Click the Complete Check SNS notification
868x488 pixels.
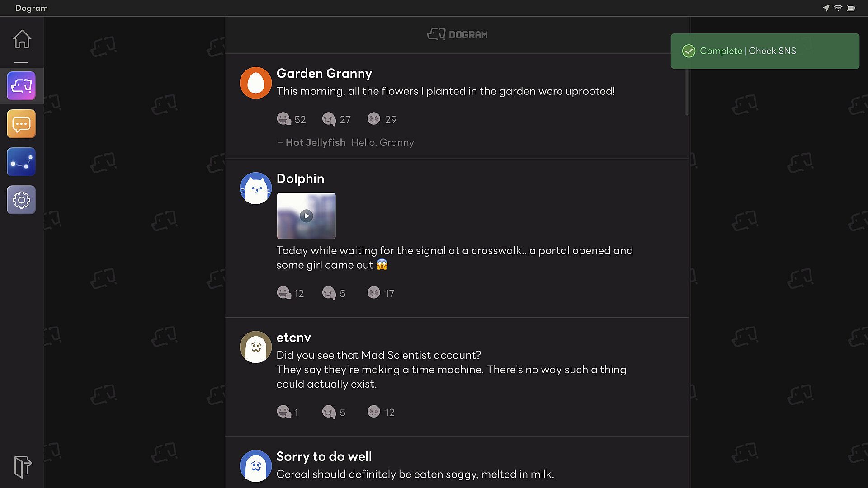[765, 51]
